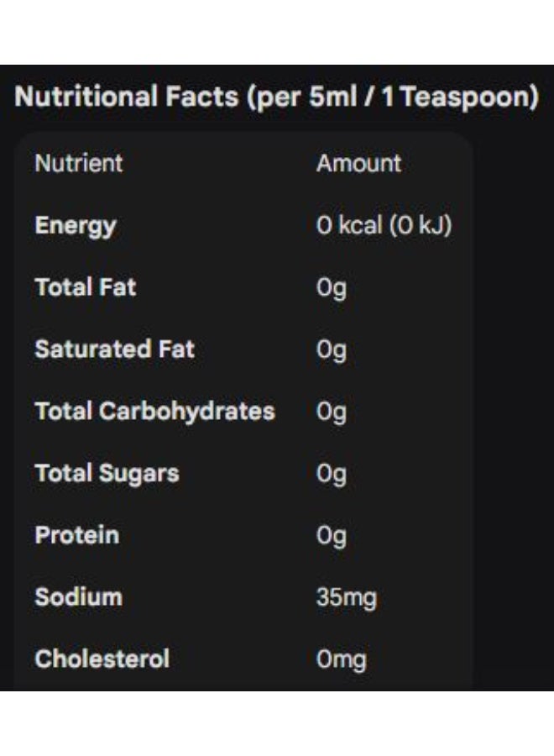
Task: Select the Saturated Fat label
Action: click(115, 349)
